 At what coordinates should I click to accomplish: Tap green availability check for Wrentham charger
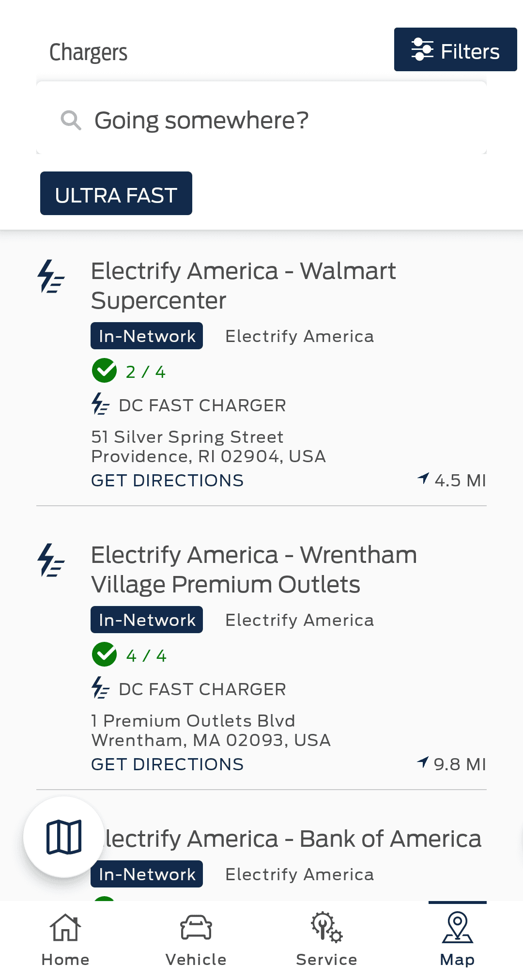(x=105, y=655)
